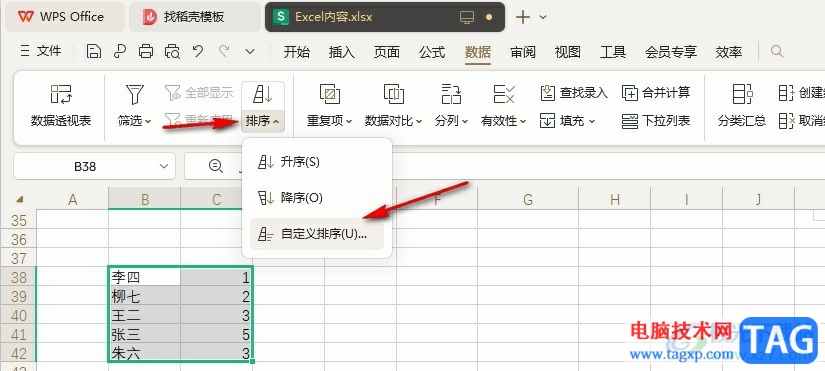
Task: Click the 数据对比 data compare icon
Action: tap(394, 94)
